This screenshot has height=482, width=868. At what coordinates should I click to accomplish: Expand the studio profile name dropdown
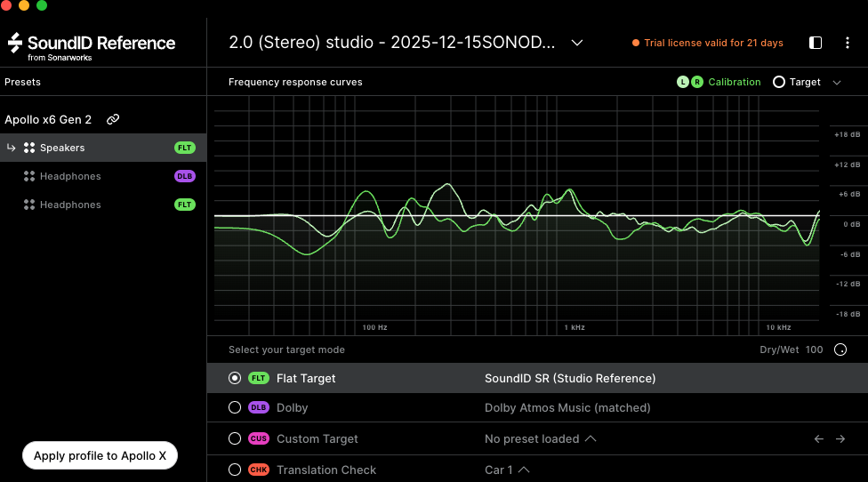tap(576, 43)
